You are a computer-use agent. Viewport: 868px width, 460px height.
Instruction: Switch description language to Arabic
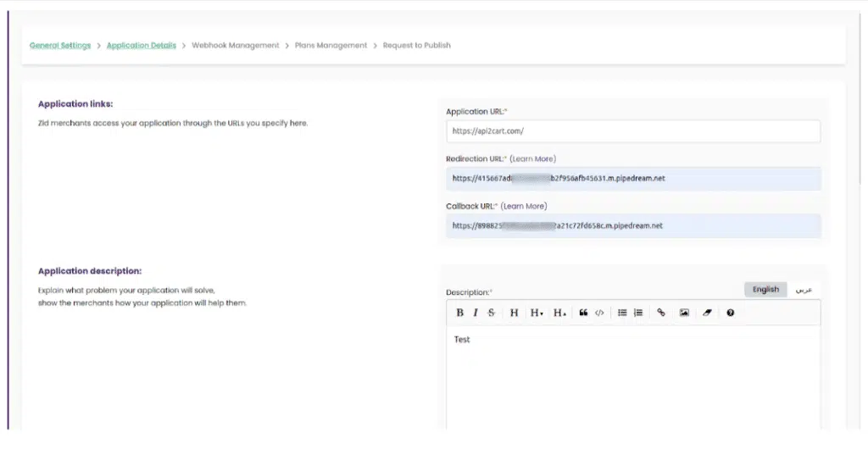pos(804,290)
